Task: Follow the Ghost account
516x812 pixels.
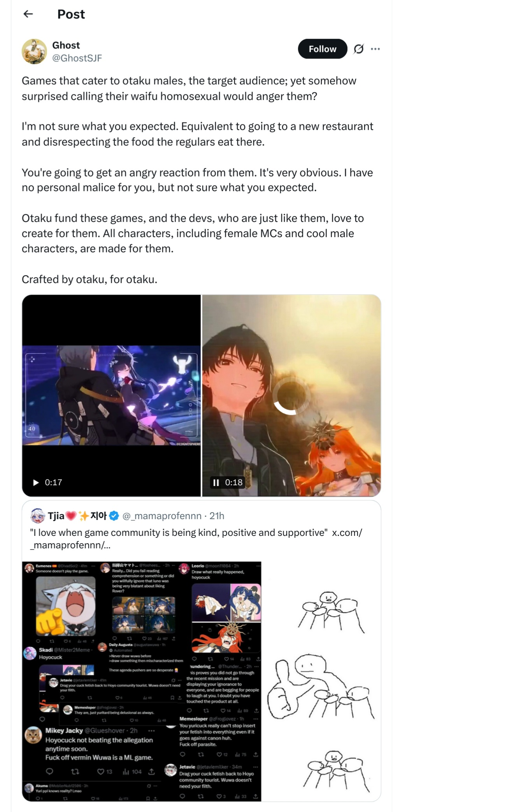Action: 322,49
